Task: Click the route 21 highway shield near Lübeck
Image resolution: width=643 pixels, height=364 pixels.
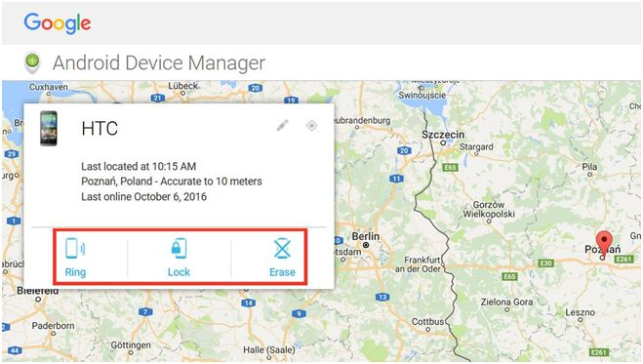Action: 157,98
